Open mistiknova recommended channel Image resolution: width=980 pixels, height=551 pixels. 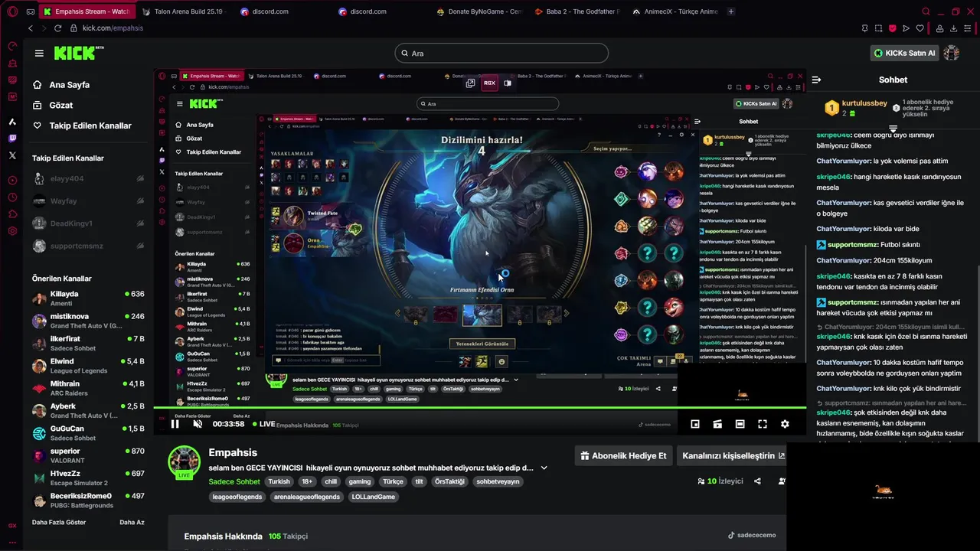88,321
